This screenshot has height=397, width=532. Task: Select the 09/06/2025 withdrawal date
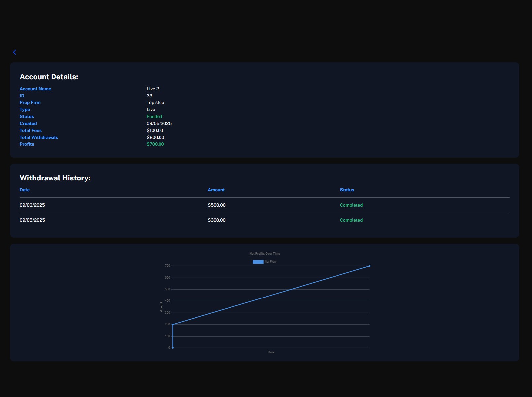click(32, 205)
